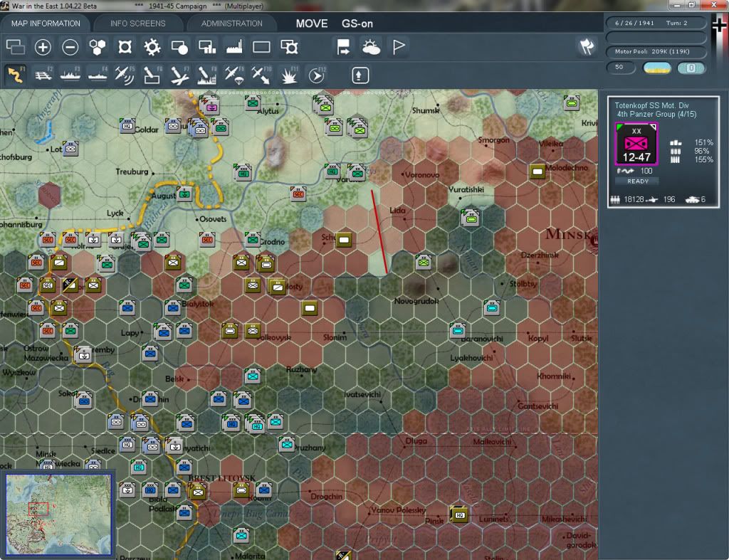Click the teal pill showing 0
729x560 pixels.
click(691, 68)
